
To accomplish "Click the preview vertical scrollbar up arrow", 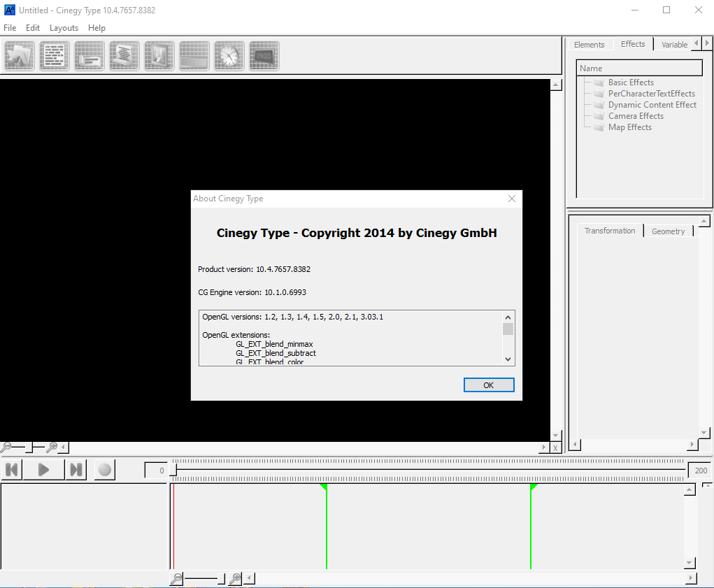I will (555, 85).
